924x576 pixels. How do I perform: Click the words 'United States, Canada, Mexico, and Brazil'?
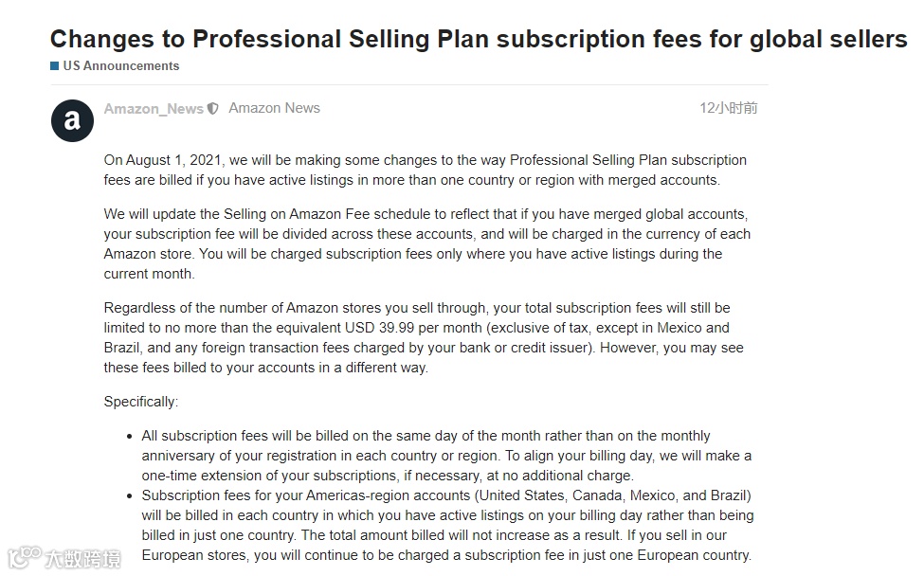tap(613, 495)
